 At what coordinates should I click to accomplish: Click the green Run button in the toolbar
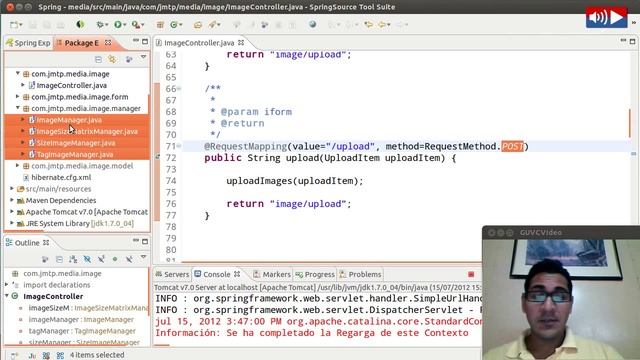(x=118, y=25)
